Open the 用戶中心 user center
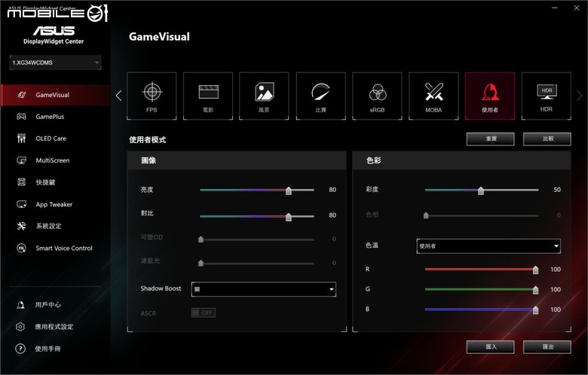 point(47,304)
